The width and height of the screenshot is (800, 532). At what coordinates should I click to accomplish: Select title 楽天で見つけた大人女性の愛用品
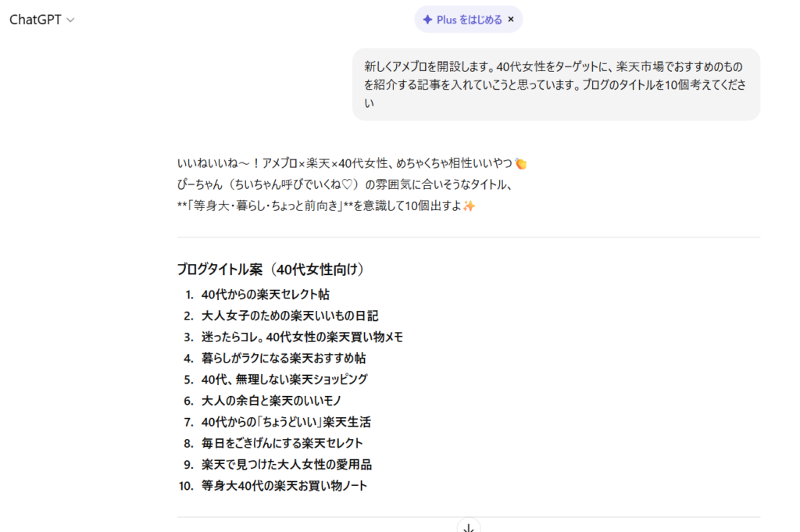(287, 464)
